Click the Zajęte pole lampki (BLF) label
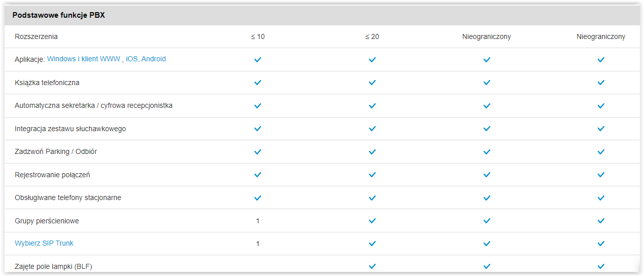644x276 pixels. [53, 266]
